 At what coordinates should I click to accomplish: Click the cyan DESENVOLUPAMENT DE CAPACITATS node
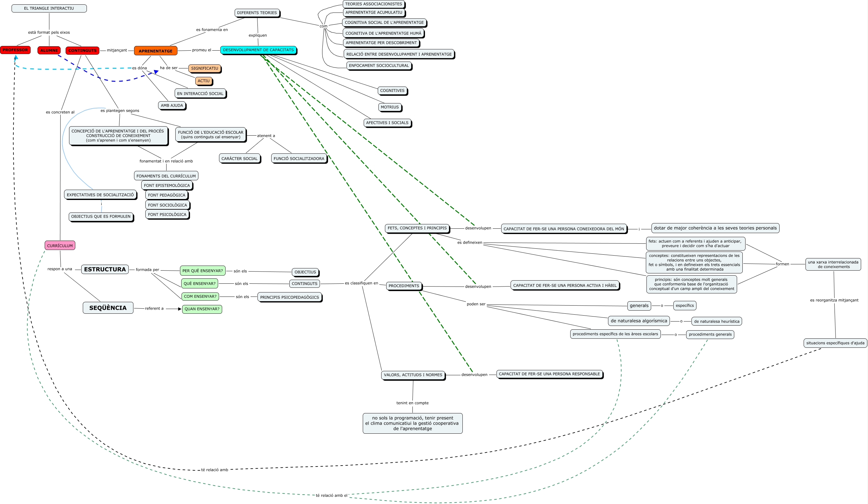pyautogui.click(x=258, y=50)
